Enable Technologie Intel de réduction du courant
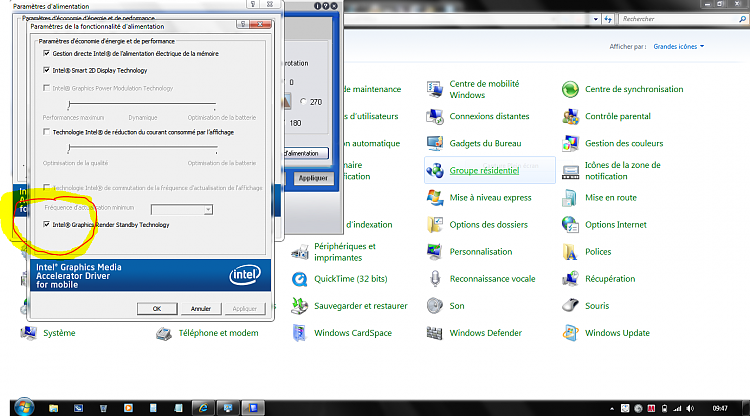Viewport: 750px width, 416px height. pyautogui.click(x=46, y=132)
